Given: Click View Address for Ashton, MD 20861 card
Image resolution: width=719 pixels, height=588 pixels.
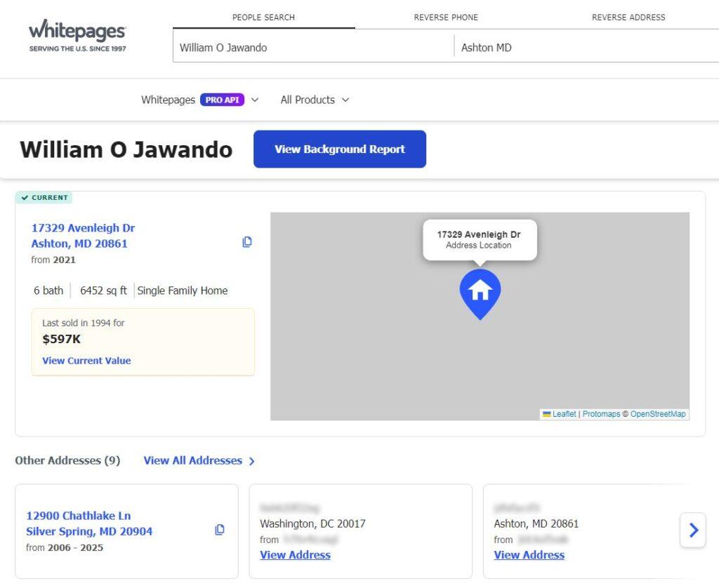Looking at the screenshot, I should click(529, 555).
